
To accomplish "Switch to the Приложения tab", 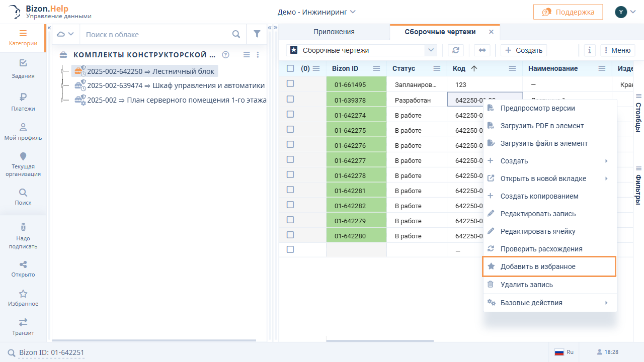I will pos(334,32).
